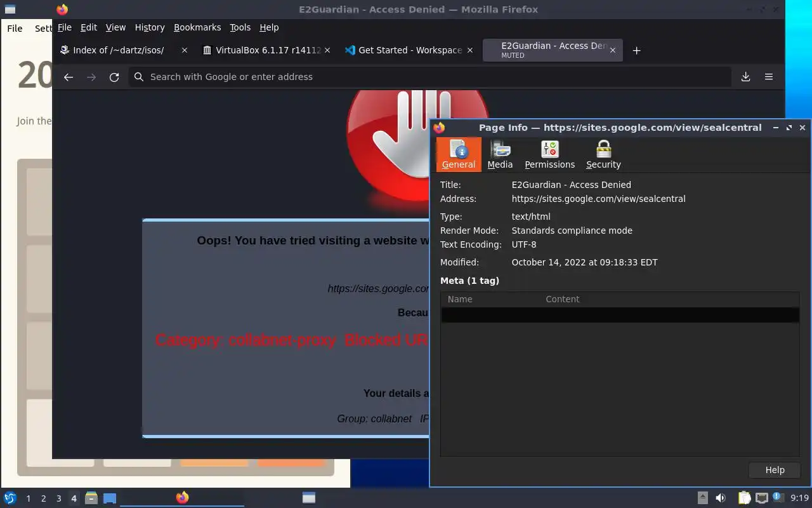Open the Bookmarks menu
The width and height of the screenshot is (812, 508).
click(197, 27)
